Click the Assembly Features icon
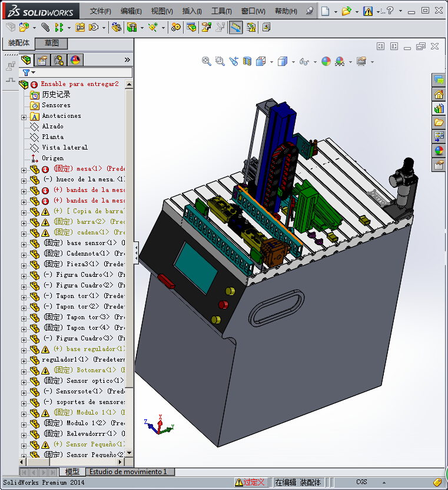Screen dimensions: 448x490 pos(132,28)
